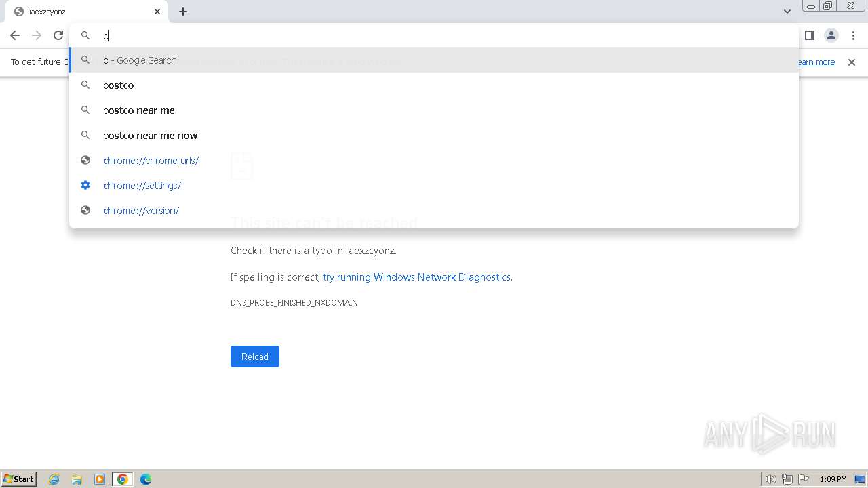
Task: Choose the 'c - Google Search' suggestion
Action: pos(434,60)
